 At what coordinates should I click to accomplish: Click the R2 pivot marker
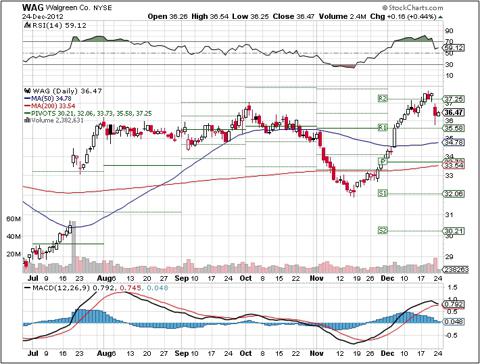[383, 98]
